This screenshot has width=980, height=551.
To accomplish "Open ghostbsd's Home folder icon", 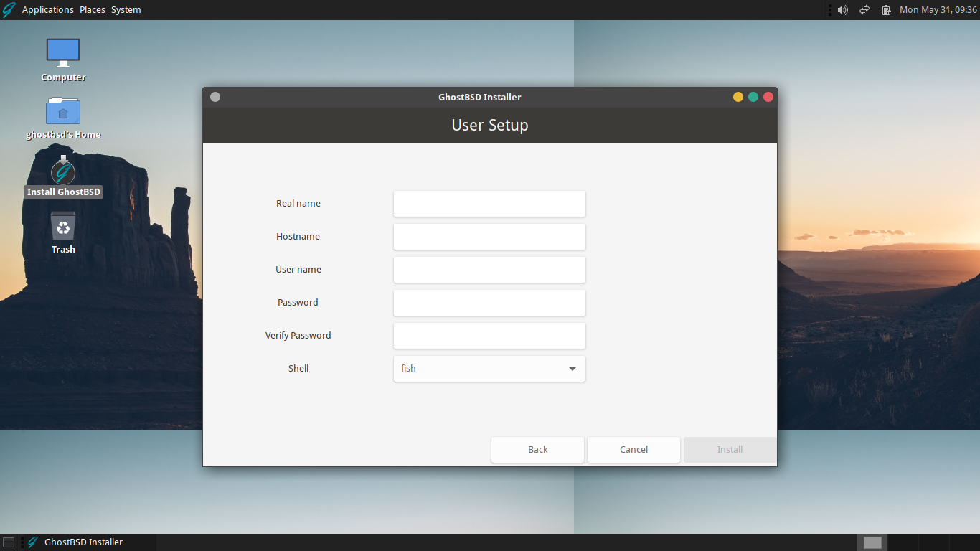I will [x=63, y=110].
